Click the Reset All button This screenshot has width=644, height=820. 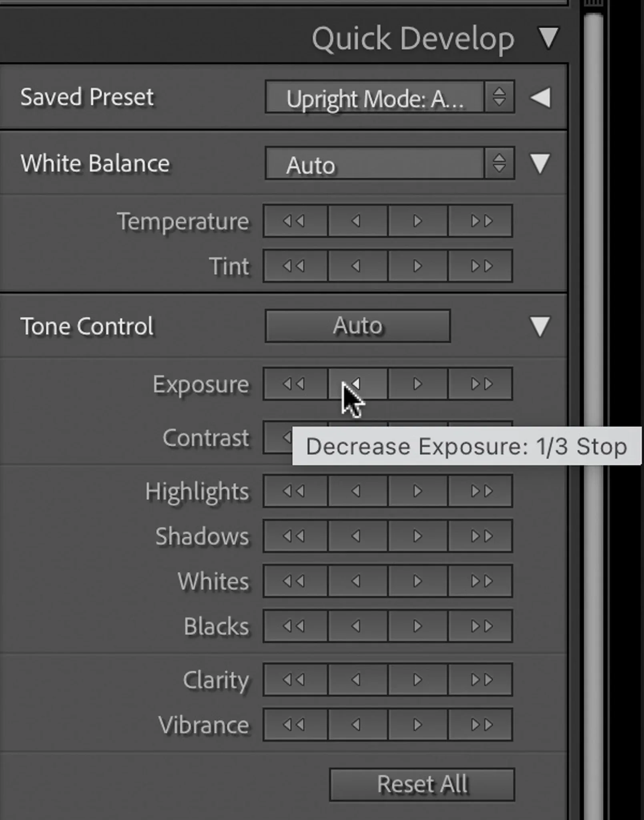422,784
